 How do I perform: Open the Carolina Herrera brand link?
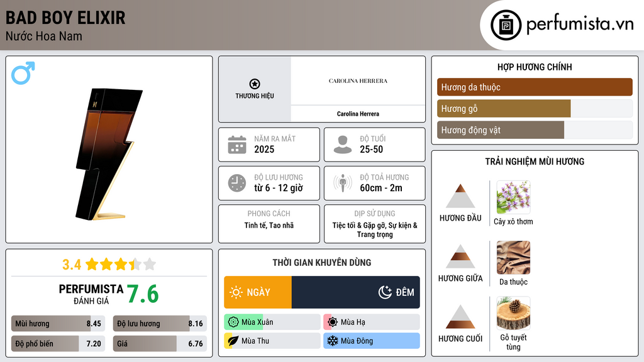(358, 114)
